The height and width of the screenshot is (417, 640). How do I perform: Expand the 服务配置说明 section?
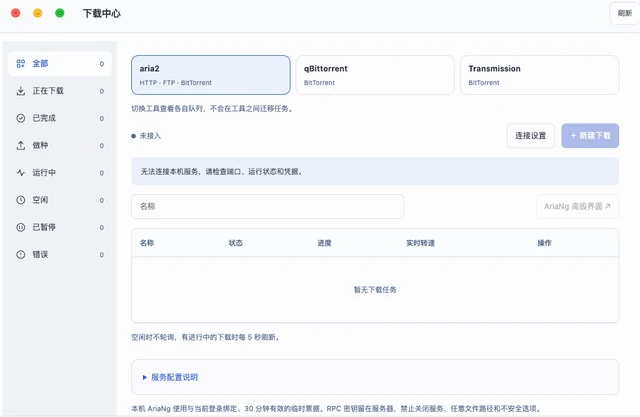(x=170, y=377)
